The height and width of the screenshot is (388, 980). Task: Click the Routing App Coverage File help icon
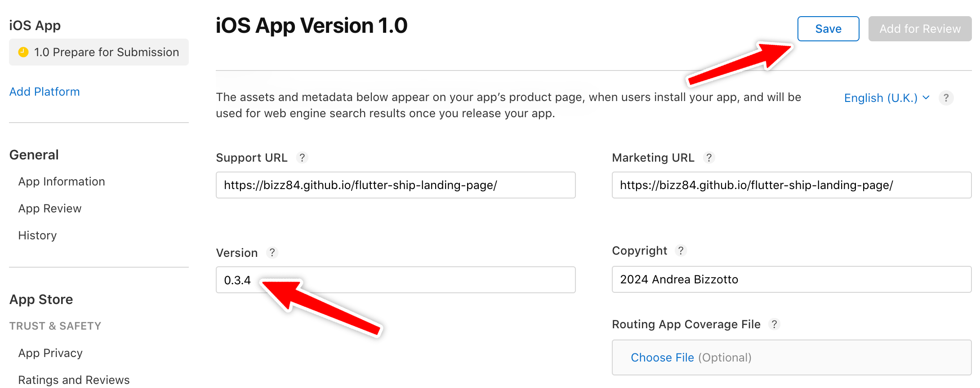pyautogui.click(x=774, y=324)
